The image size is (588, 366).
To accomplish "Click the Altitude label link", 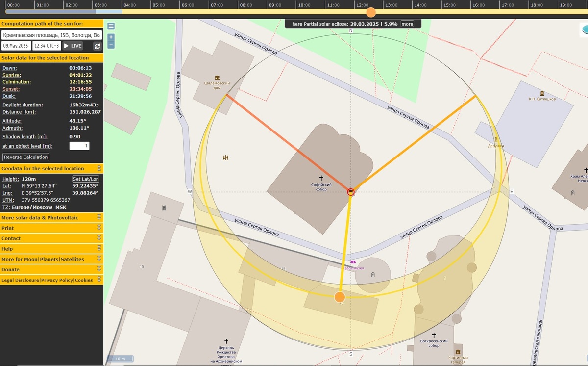I will pos(12,121).
